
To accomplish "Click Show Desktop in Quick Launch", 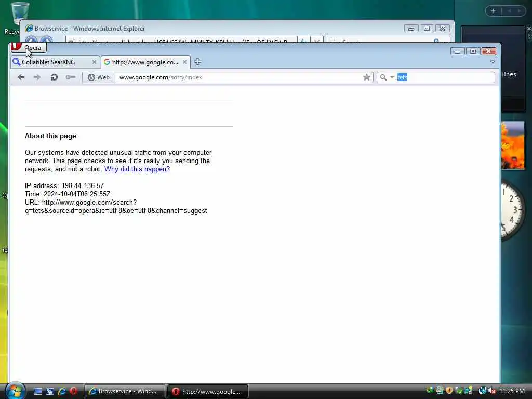I will [x=37, y=391].
